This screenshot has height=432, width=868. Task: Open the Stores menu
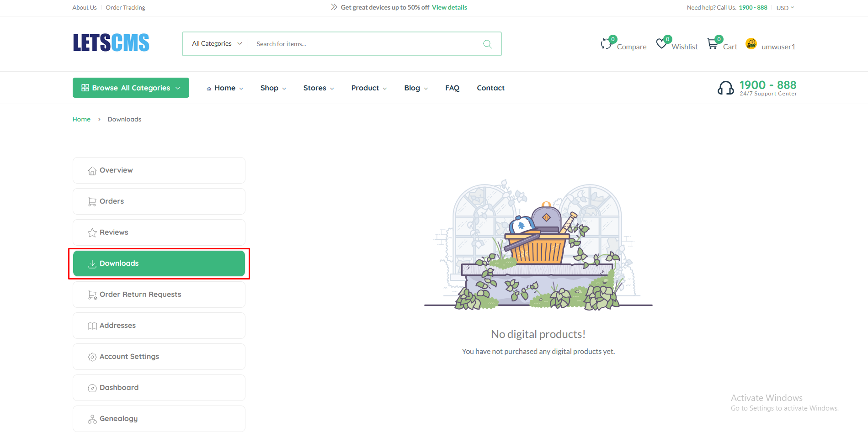[x=318, y=88]
